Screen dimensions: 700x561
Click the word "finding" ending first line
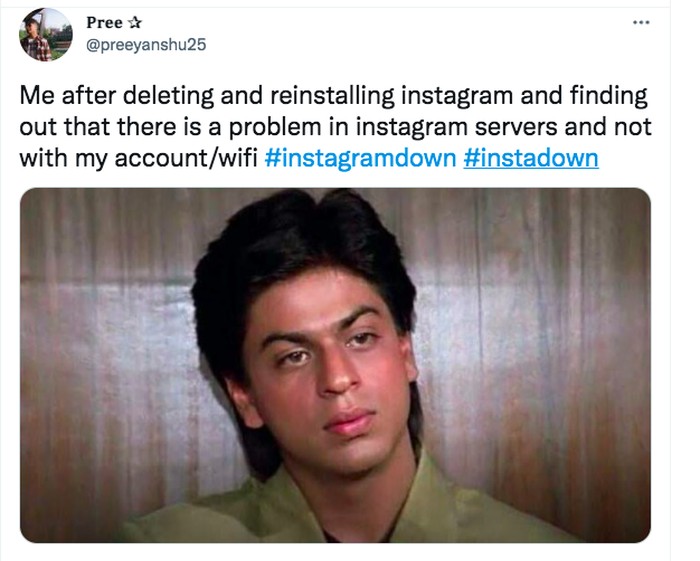point(609,98)
